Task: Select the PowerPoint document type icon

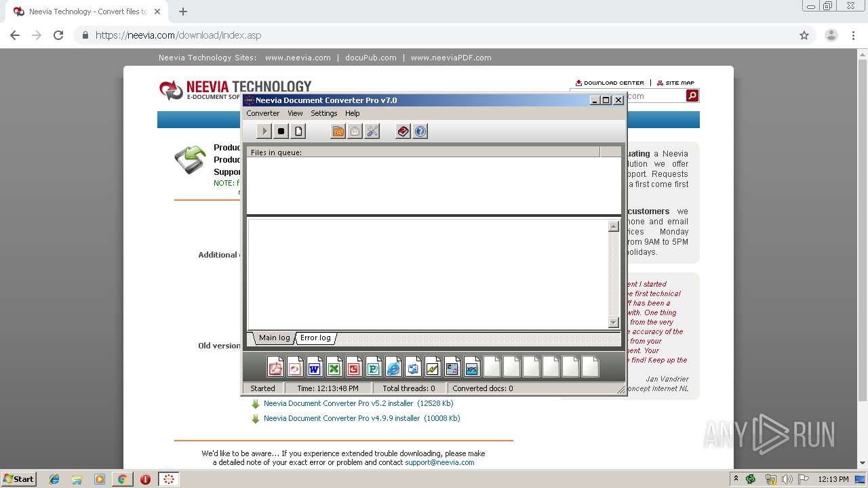Action: click(354, 367)
